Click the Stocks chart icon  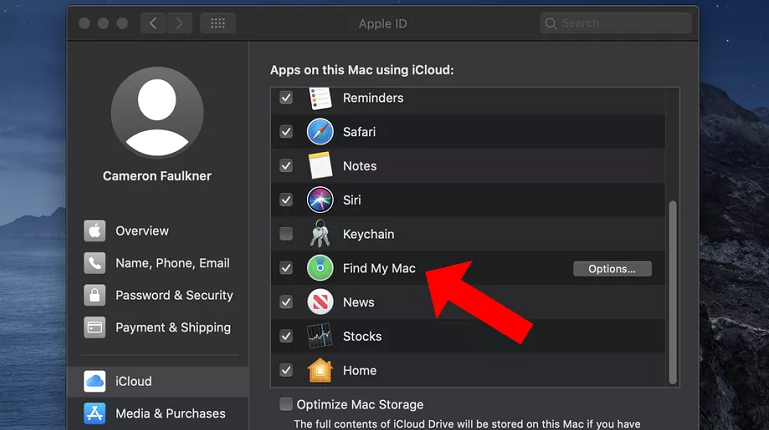tap(320, 336)
